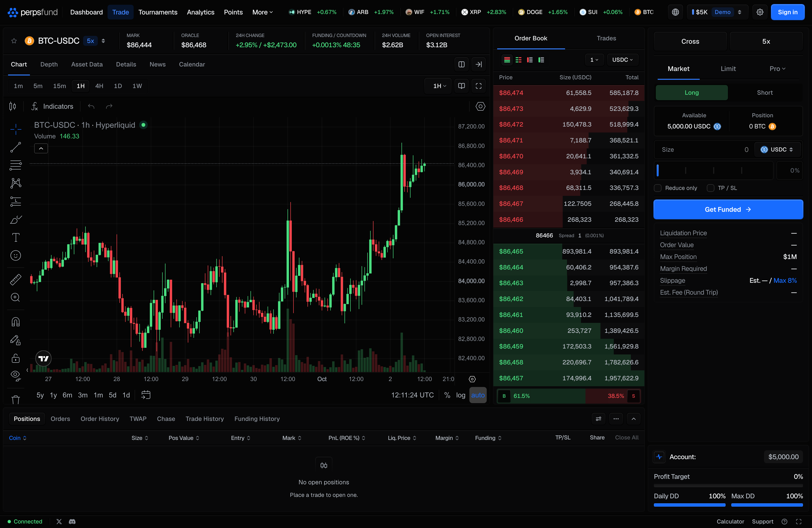The image size is (812, 528).
Task: Open the candle chart style selector
Action: (13, 106)
